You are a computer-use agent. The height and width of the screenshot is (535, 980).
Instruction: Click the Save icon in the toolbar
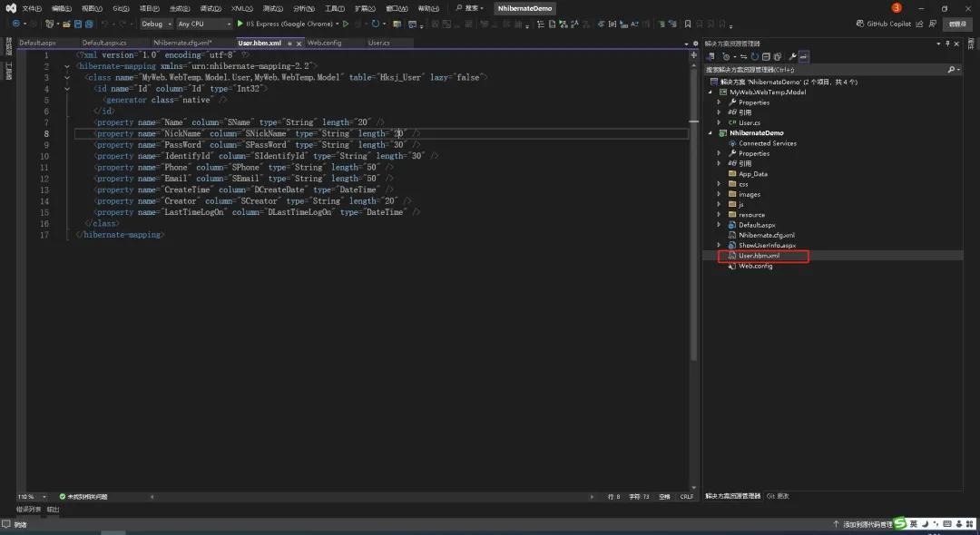click(x=77, y=24)
